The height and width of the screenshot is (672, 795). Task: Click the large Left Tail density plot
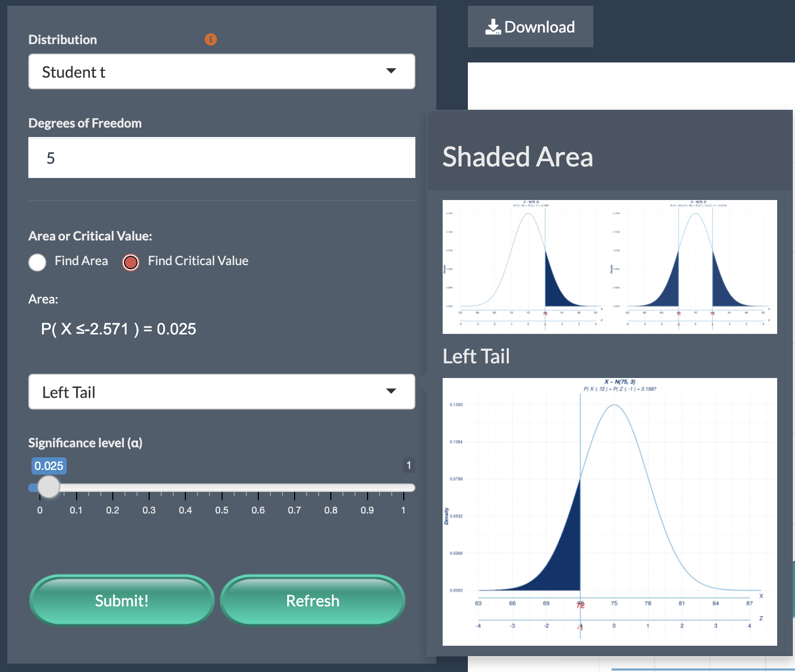[x=609, y=512]
